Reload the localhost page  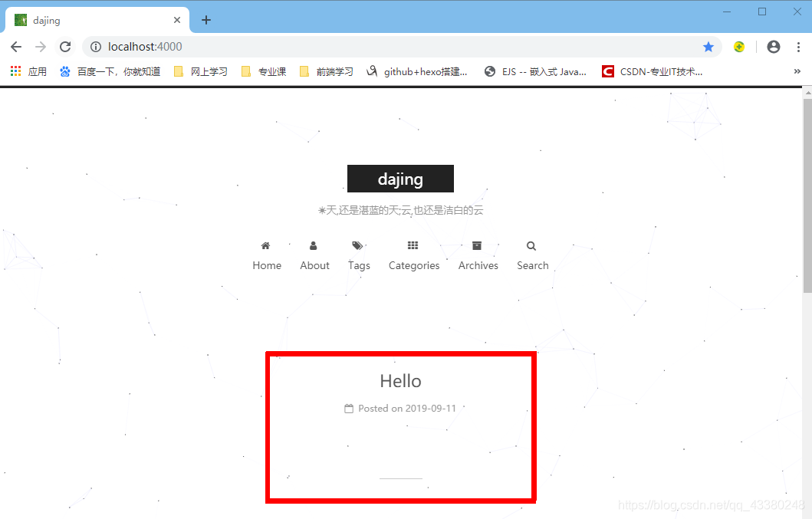click(65, 47)
